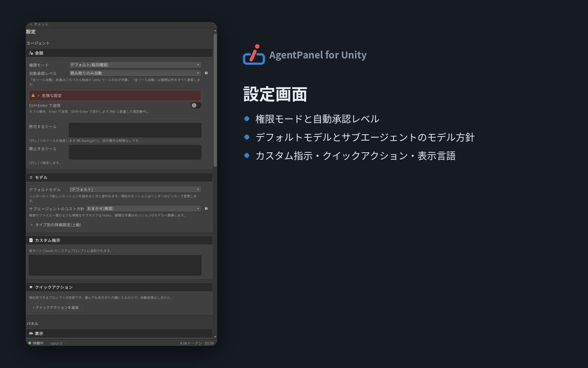This screenshot has height=368, width=588.
Task: Click the エージェント group label
Action: click(38, 43)
